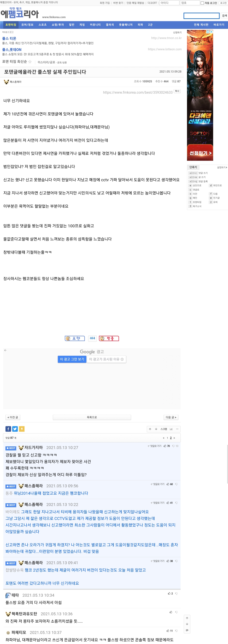Click the 방출 downvote button
The width and height of the screenshot is (228, 644).
109,338
